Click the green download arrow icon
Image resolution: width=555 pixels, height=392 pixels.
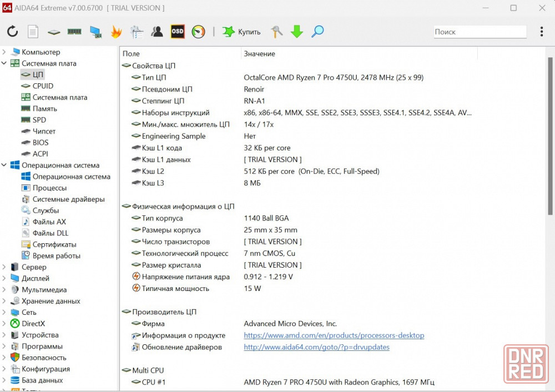point(297,32)
